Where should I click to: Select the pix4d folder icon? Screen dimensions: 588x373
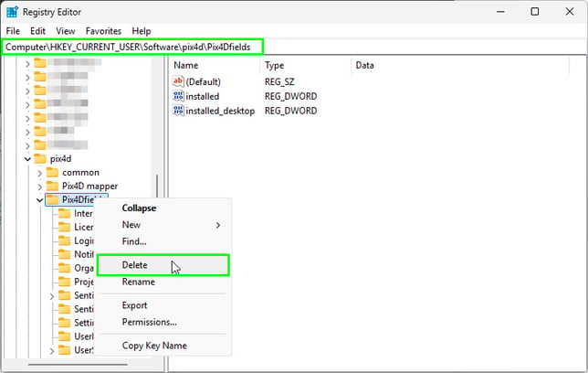pyautogui.click(x=40, y=159)
